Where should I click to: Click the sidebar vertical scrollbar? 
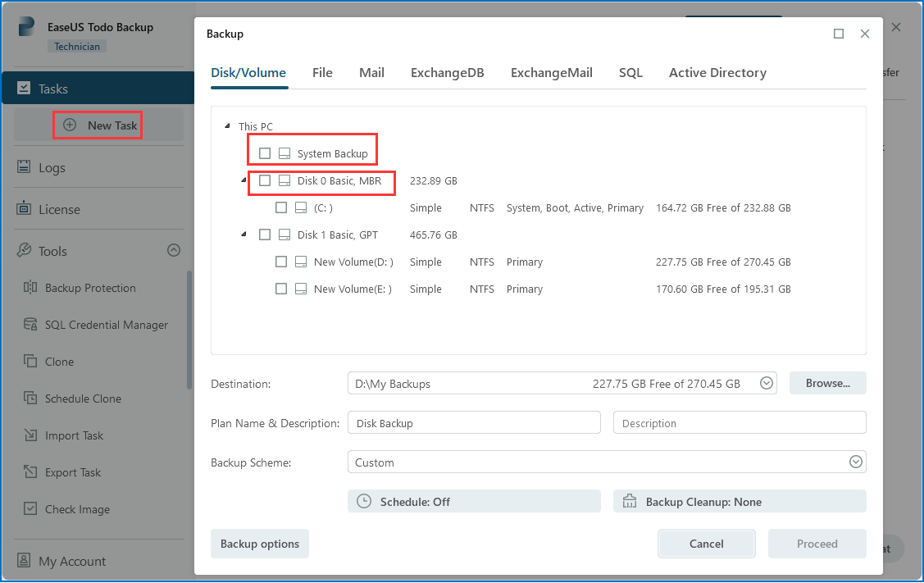click(189, 369)
